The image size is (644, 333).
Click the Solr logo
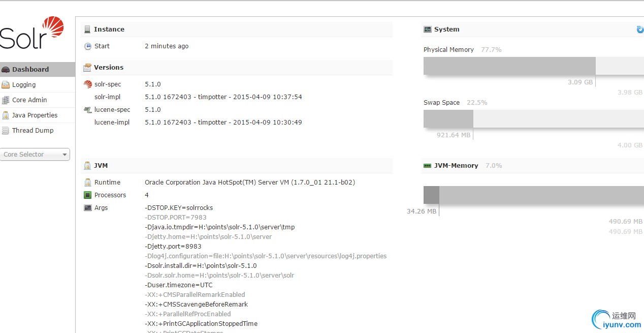(x=32, y=33)
